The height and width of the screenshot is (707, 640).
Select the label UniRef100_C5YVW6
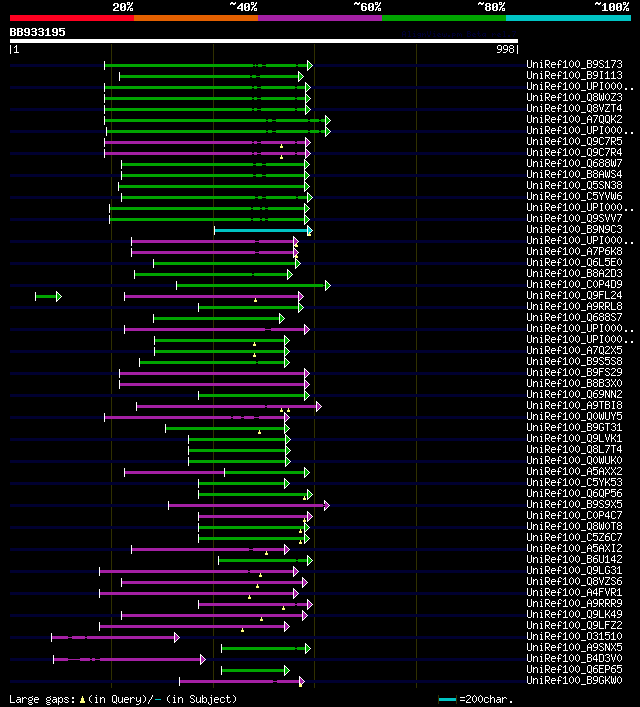click(x=574, y=196)
